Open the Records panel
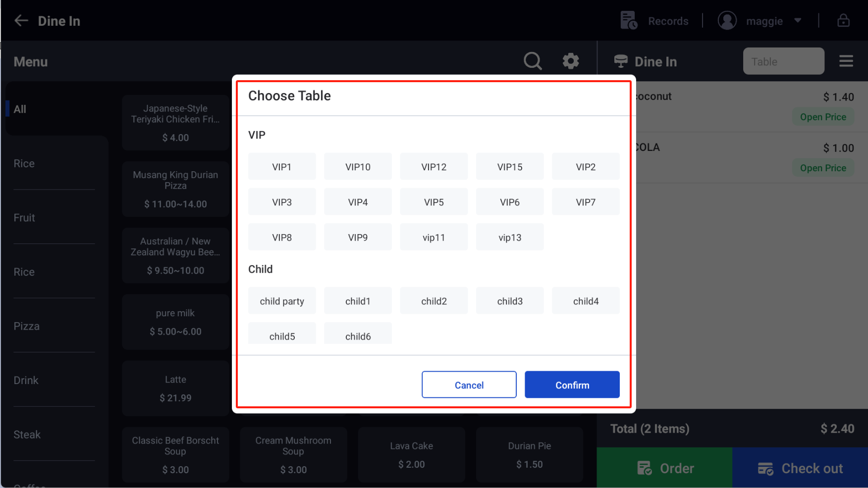 pos(654,20)
